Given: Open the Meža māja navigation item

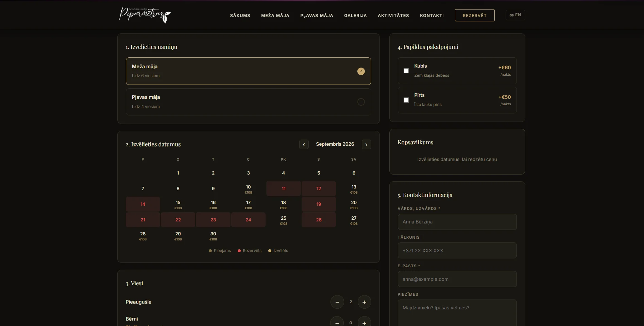Looking at the screenshot, I should (x=275, y=15).
